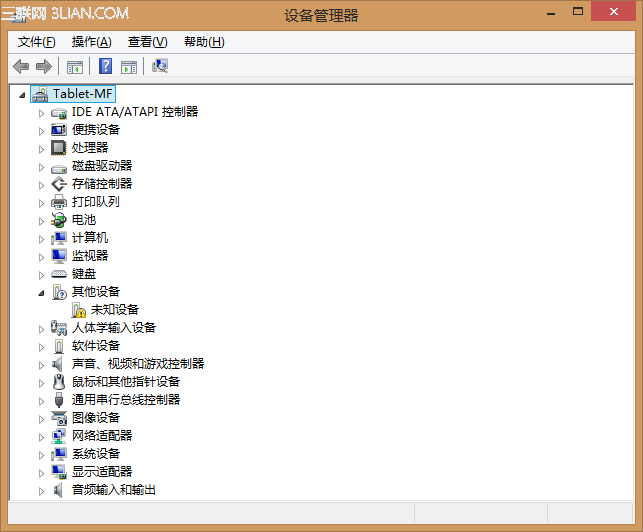This screenshot has width=643, height=532.
Task: Click the 鼠标和其他指针设备 mouse icon
Action: pos(59,382)
